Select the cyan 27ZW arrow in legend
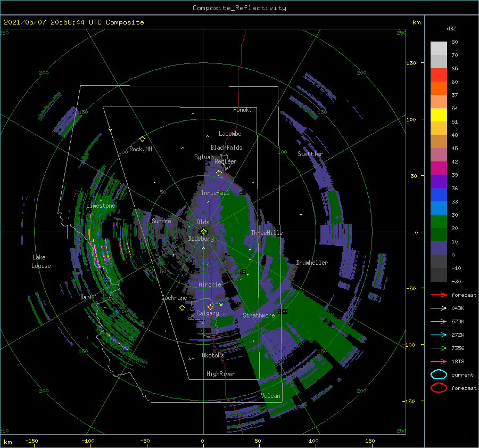The image size is (479, 448). point(439,335)
